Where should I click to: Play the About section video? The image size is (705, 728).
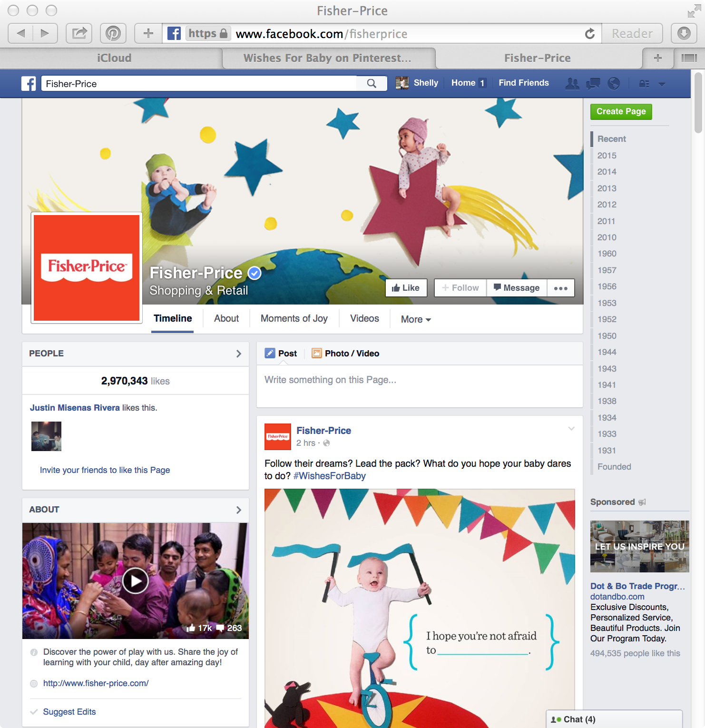(136, 580)
